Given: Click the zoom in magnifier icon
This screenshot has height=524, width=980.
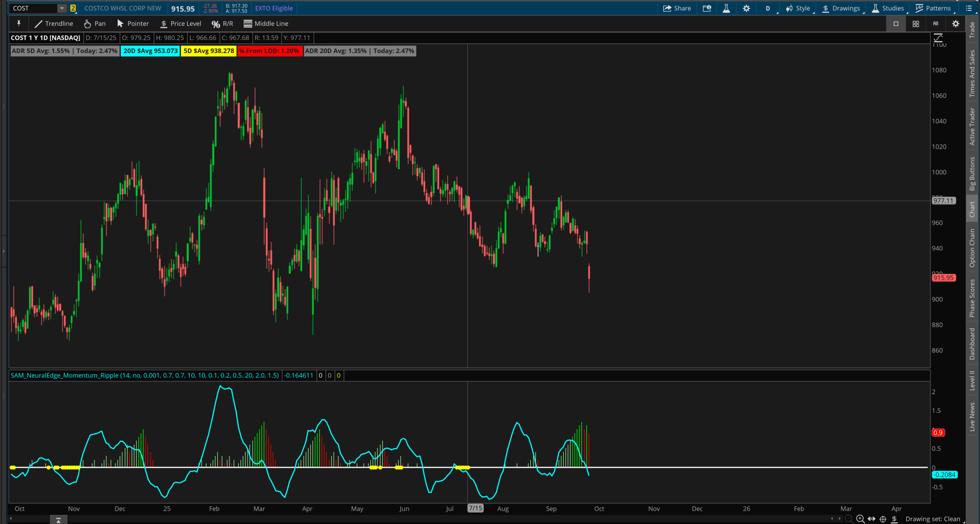Looking at the screenshot, I should pyautogui.click(x=860, y=519).
